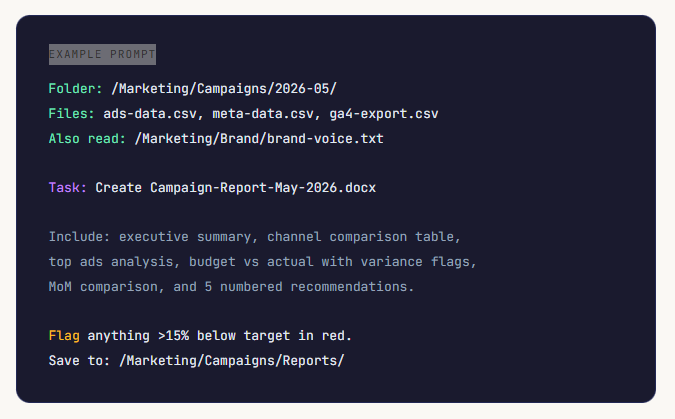Click the /Marketing/Campaigns/Reports/ save path
675x419 pixels.
232,361
